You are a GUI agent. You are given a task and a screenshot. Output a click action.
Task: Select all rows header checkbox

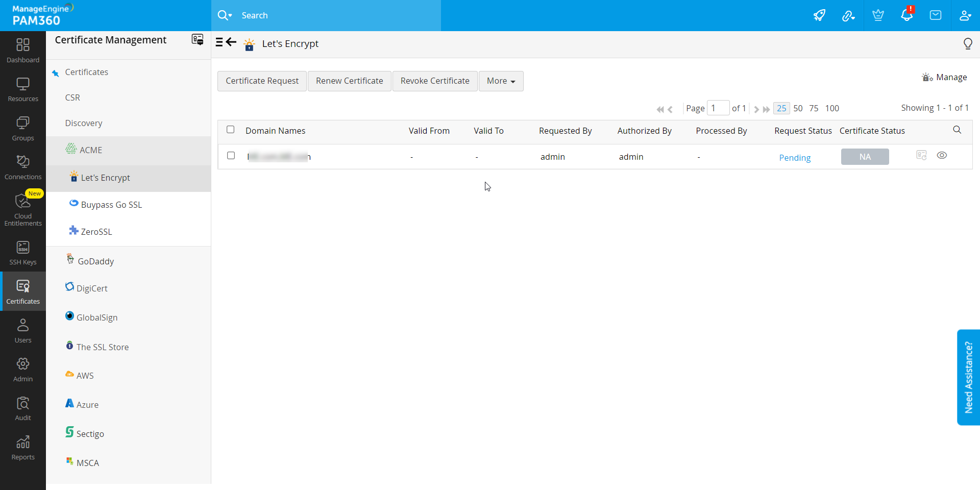click(231, 130)
